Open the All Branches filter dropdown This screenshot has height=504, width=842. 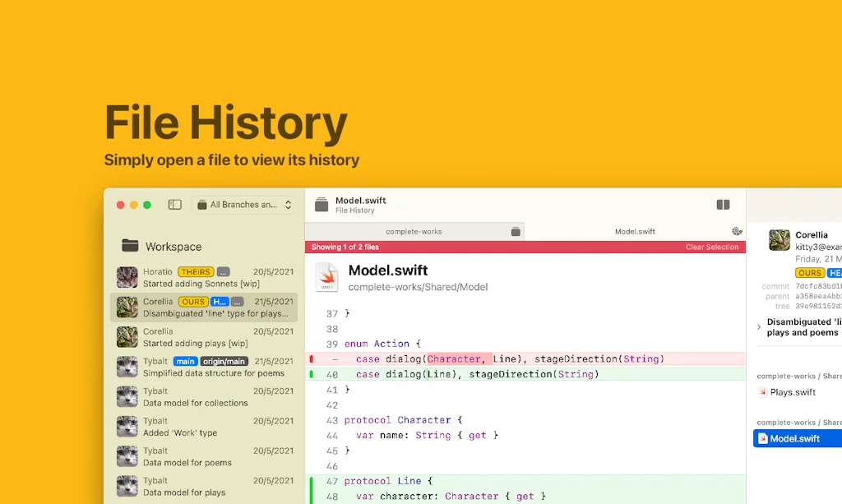(244, 204)
